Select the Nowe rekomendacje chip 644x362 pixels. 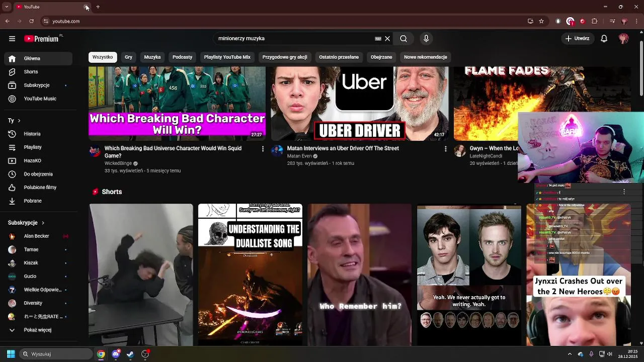[x=425, y=57]
